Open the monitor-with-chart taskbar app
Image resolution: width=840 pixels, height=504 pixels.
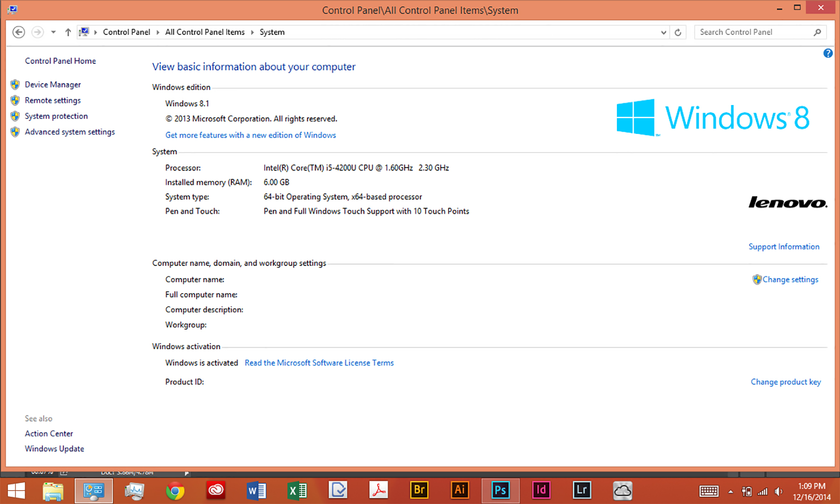pyautogui.click(x=134, y=490)
